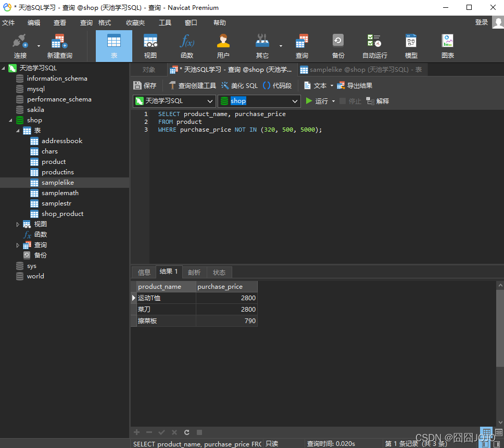Screen dimensions: 504x448
Task: Click the 登录 login link
Action: click(x=482, y=22)
